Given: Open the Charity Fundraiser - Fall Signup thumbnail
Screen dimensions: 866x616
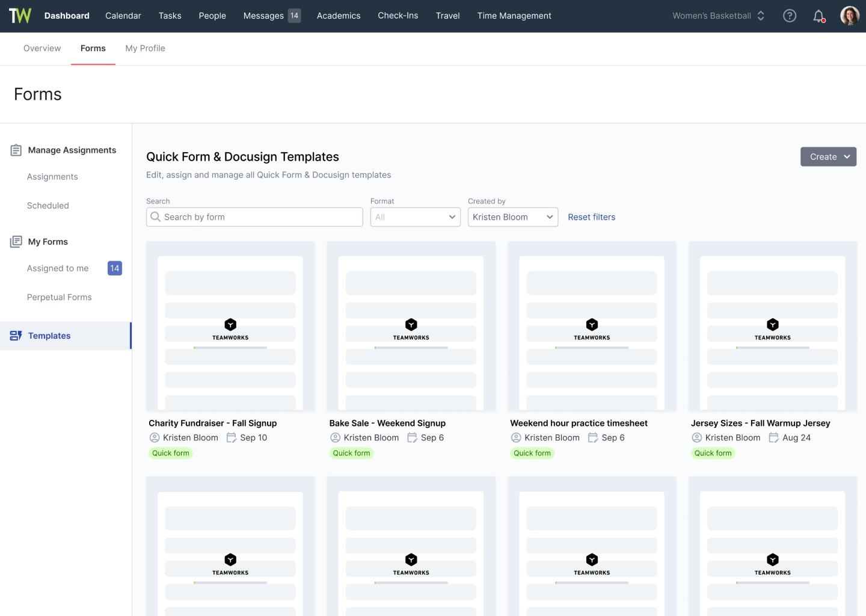Looking at the screenshot, I should [x=230, y=326].
